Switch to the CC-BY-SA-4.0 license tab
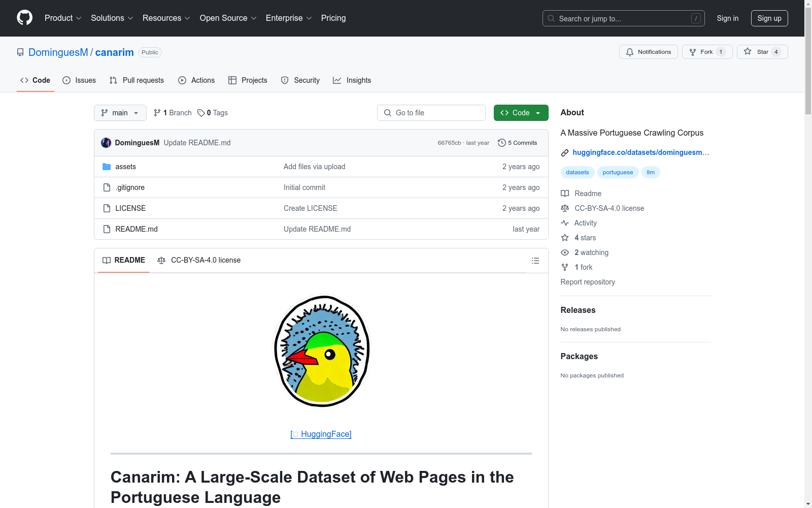 (199, 260)
